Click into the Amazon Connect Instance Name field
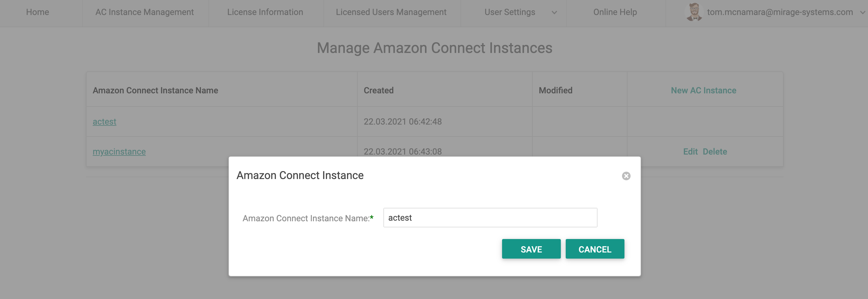The height and width of the screenshot is (299, 868). point(490,218)
